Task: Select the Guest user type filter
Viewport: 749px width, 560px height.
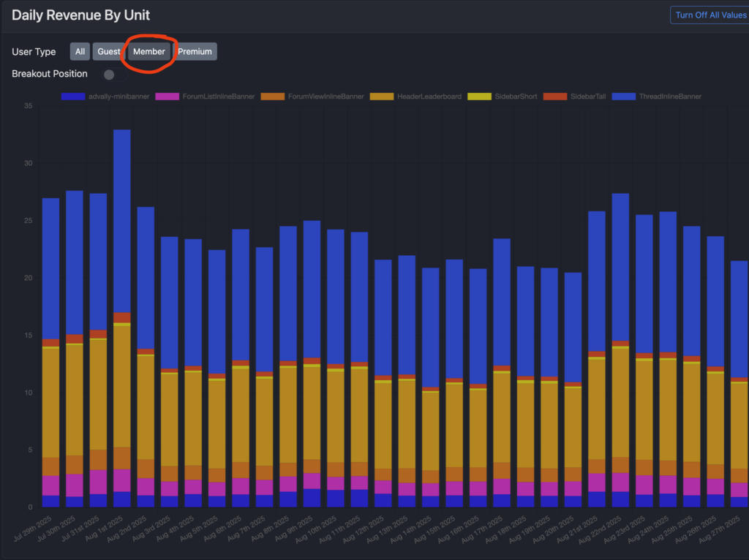Action: (x=109, y=52)
